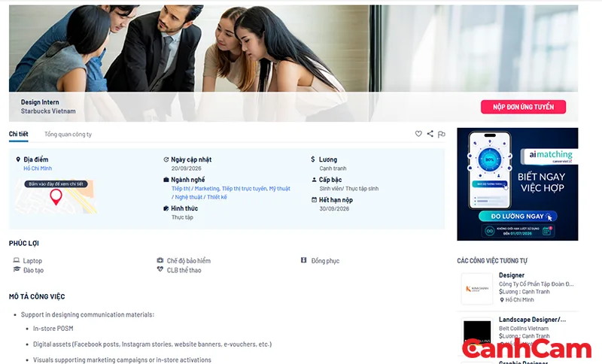The image size is (602, 364).
Task: Click the Starbucks Vietnam company name
Action: click(48, 111)
